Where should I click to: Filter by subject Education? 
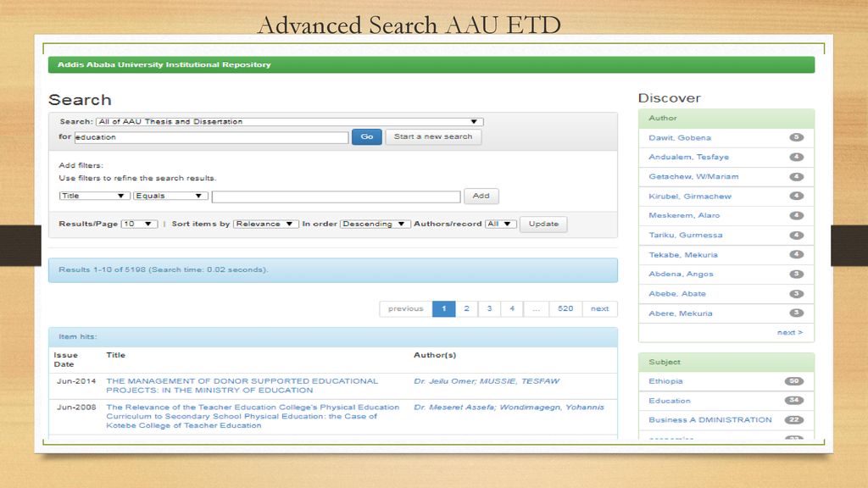pos(670,401)
